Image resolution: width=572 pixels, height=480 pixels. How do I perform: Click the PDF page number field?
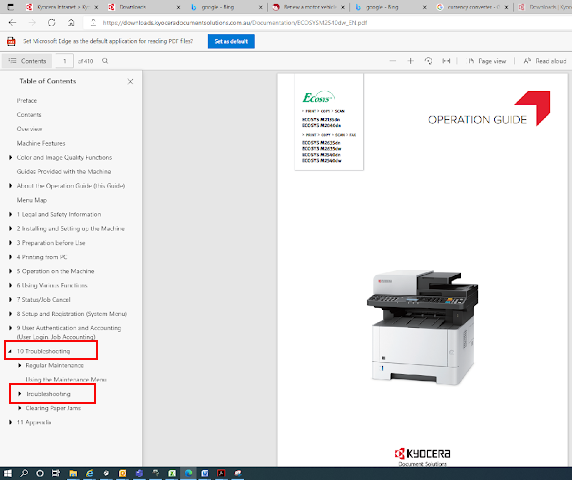click(x=65, y=61)
